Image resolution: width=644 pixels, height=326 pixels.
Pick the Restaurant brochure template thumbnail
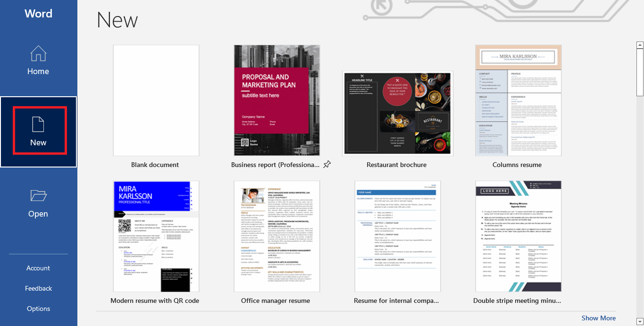(398, 113)
